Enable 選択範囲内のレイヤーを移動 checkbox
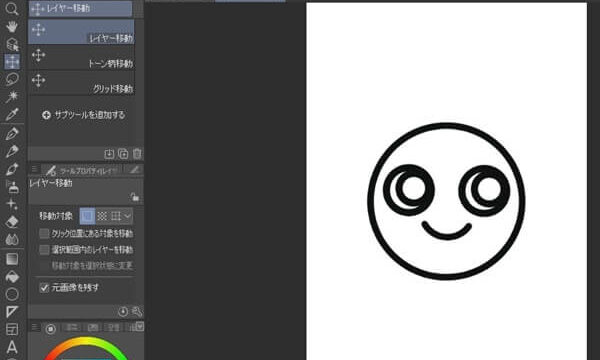Image resolution: width=600 pixels, height=360 pixels. tap(44, 250)
